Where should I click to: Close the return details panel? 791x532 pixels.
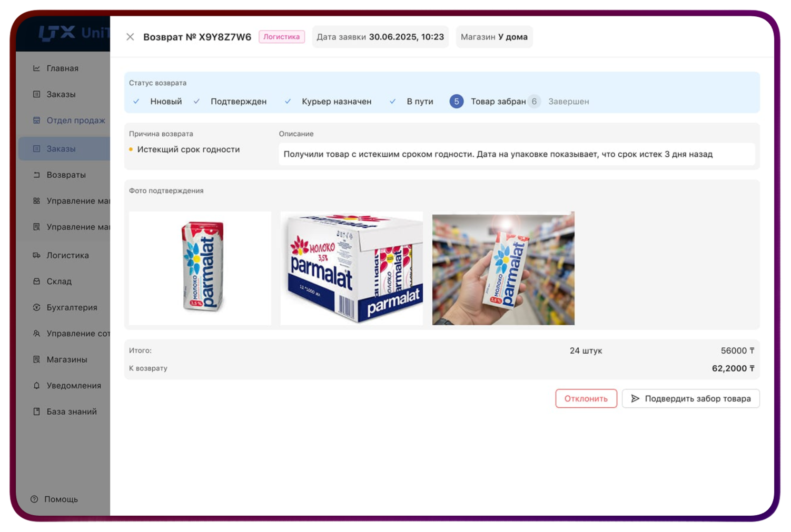point(130,37)
